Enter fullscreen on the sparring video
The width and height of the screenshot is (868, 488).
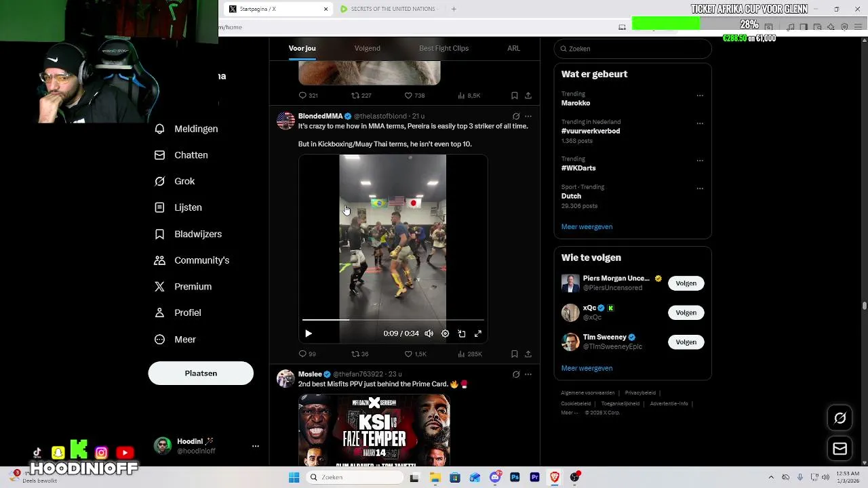click(x=478, y=333)
